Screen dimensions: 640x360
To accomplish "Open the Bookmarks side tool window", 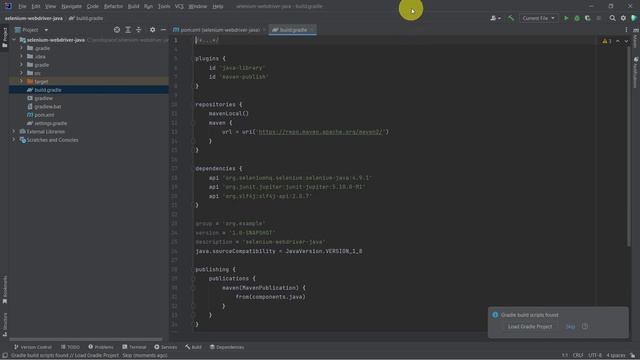I will click(4, 289).
